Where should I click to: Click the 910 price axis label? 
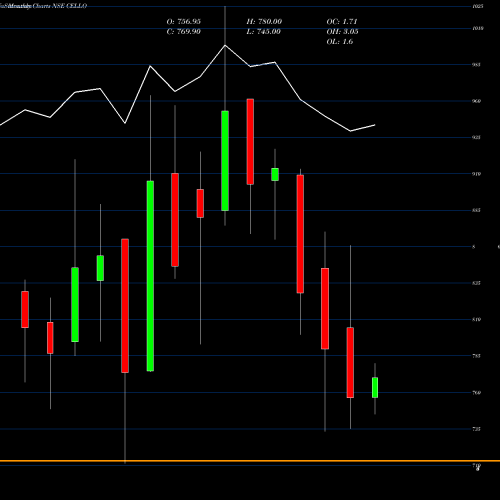click(x=476, y=174)
